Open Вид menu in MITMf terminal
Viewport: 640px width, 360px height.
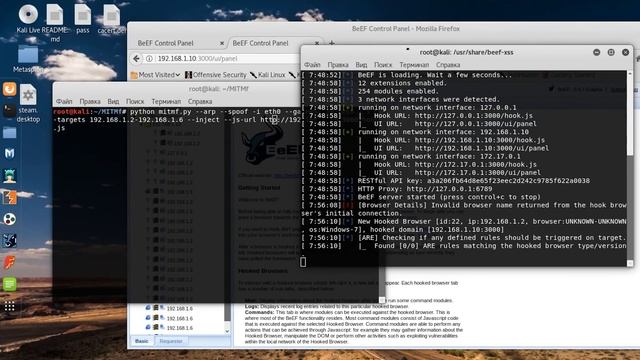click(x=113, y=101)
